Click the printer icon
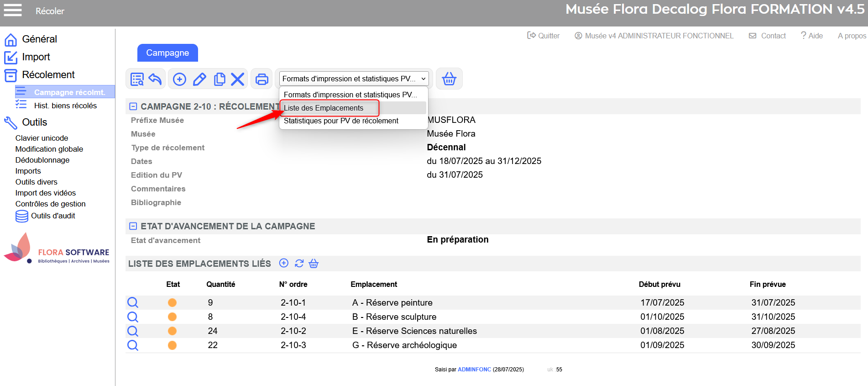The image size is (868, 386). coord(261,79)
